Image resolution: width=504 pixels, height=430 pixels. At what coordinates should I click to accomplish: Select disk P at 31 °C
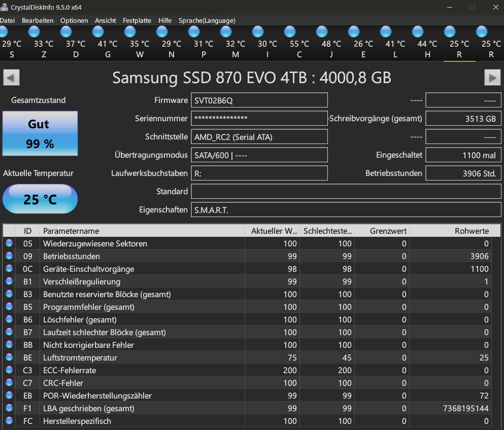point(204,43)
